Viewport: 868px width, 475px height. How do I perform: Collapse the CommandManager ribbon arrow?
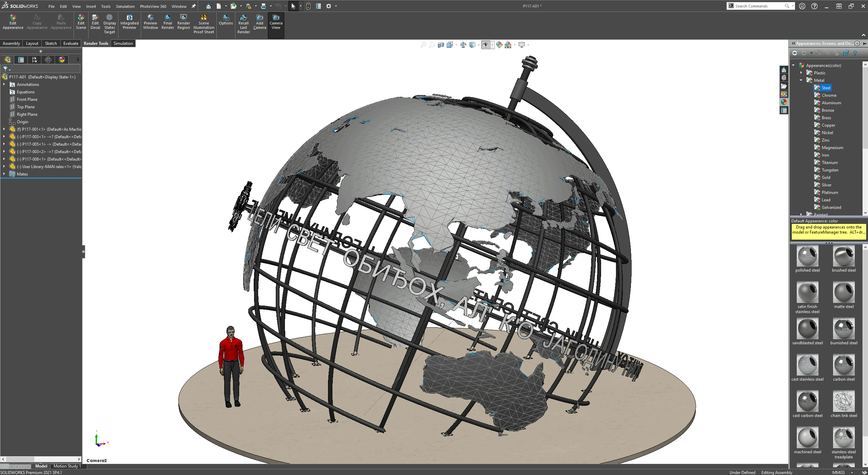(x=863, y=35)
